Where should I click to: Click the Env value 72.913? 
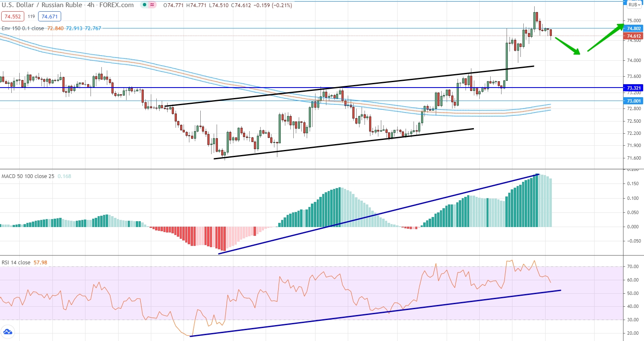(x=74, y=28)
